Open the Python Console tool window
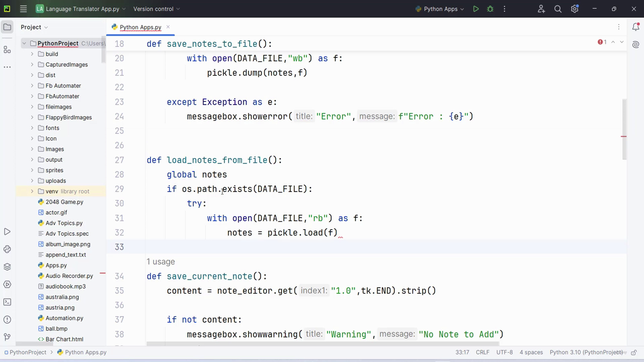Viewport: 644px width, 362px height. (7, 249)
